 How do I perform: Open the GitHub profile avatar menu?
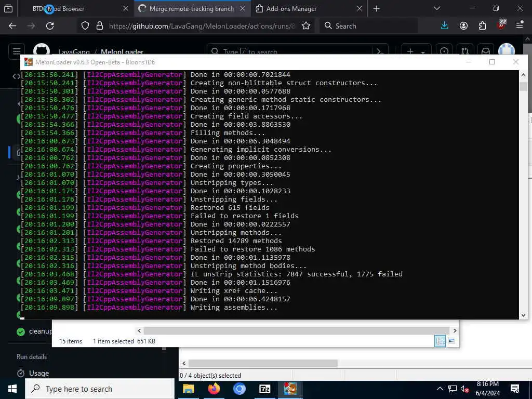[507, 50]
